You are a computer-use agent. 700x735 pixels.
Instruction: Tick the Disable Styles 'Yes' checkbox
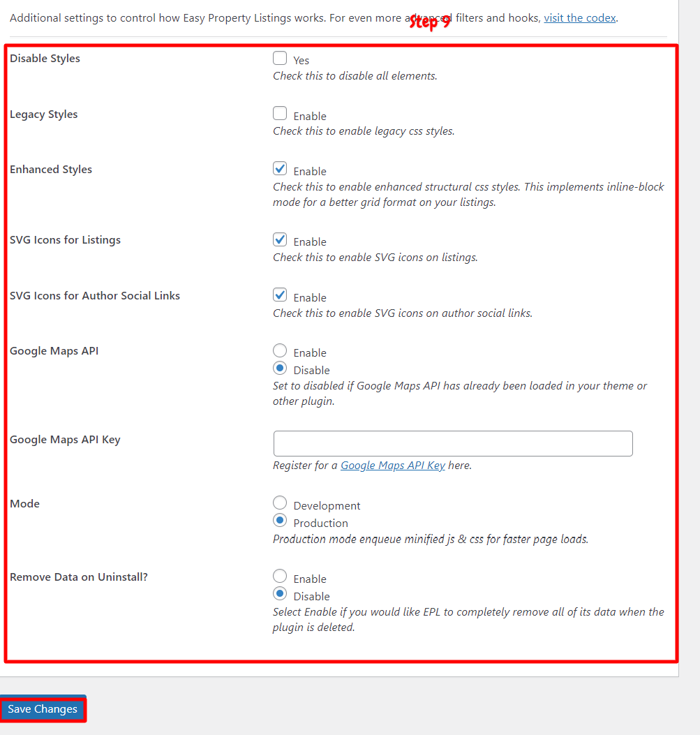(x=280, y=58)
